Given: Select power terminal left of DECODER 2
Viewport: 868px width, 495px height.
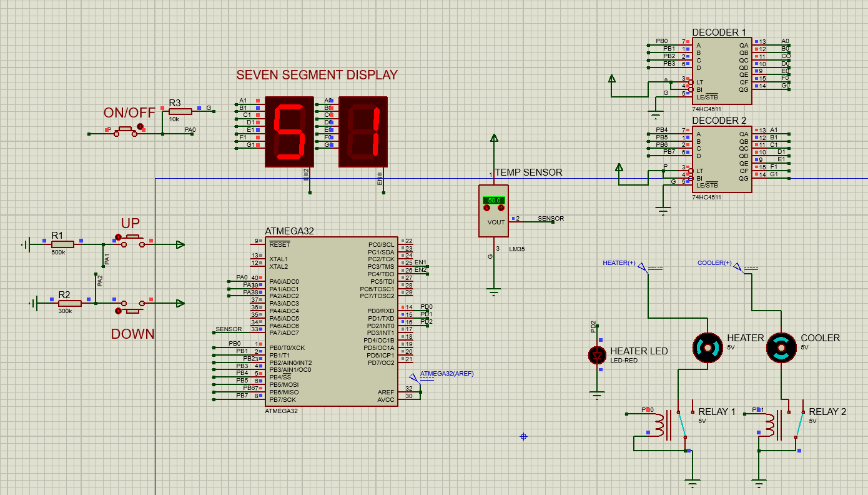Looking at the screenshot, I should (619, 168).
